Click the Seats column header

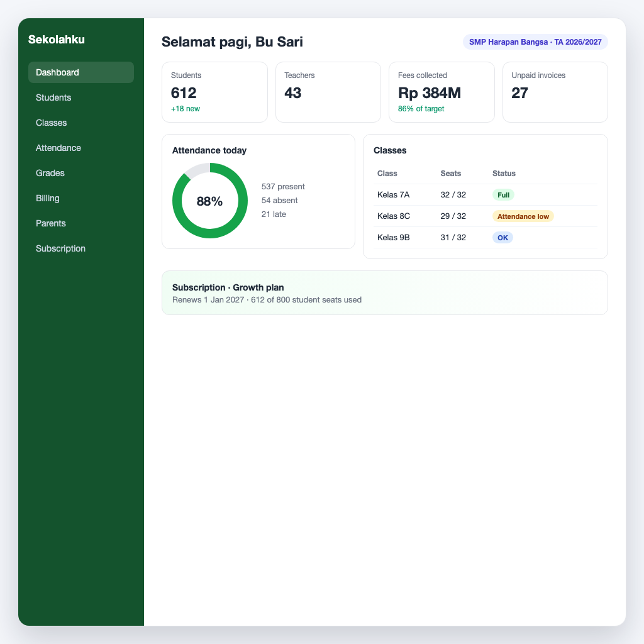pyautogui.click(x=450, y=174)
